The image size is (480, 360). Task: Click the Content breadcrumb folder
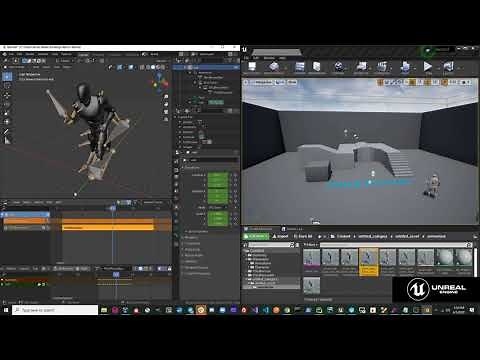click(343, 236)
